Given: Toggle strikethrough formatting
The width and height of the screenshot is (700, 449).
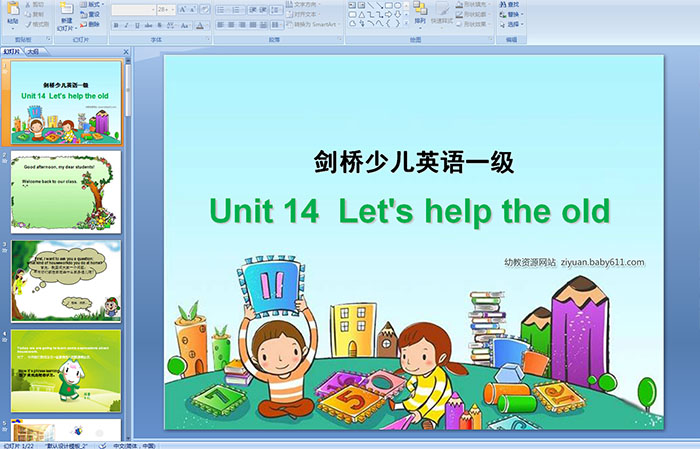Looking at the screenshot, I should coord(148,25).
